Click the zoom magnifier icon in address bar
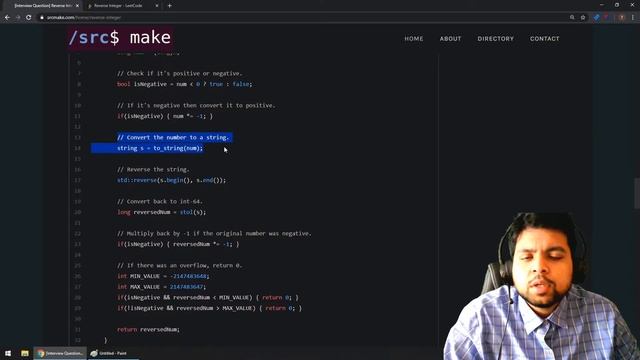This screenshot has width=640, height=360. 572,18
